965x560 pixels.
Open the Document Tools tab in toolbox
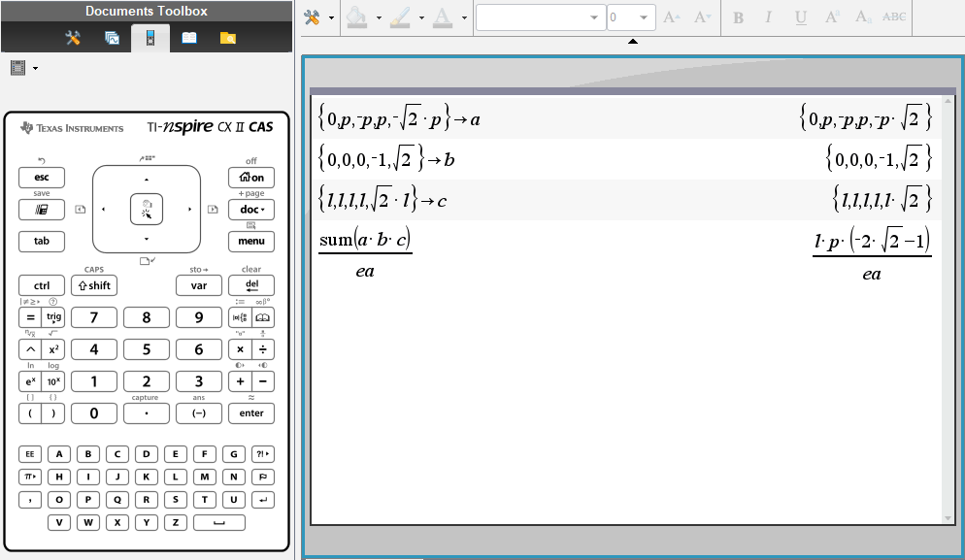[73, 38]
